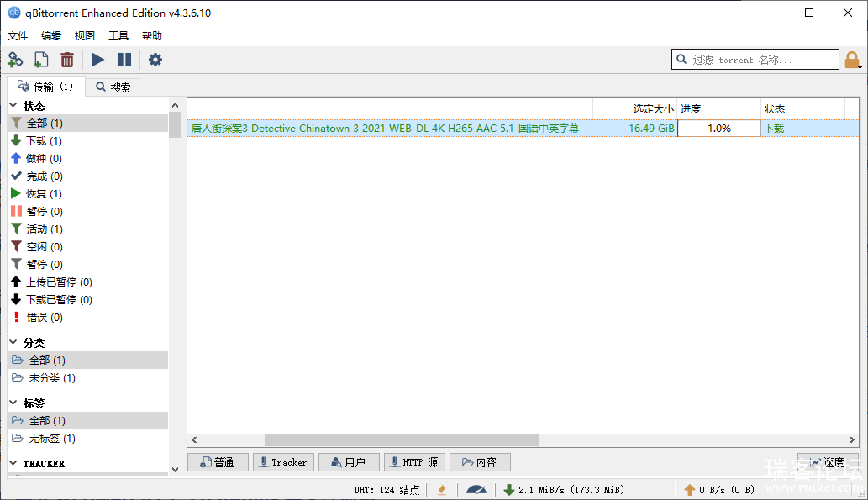Open the 用户 peers button
The width and height of the screenshot is (868, 500).
pos(349,462)
